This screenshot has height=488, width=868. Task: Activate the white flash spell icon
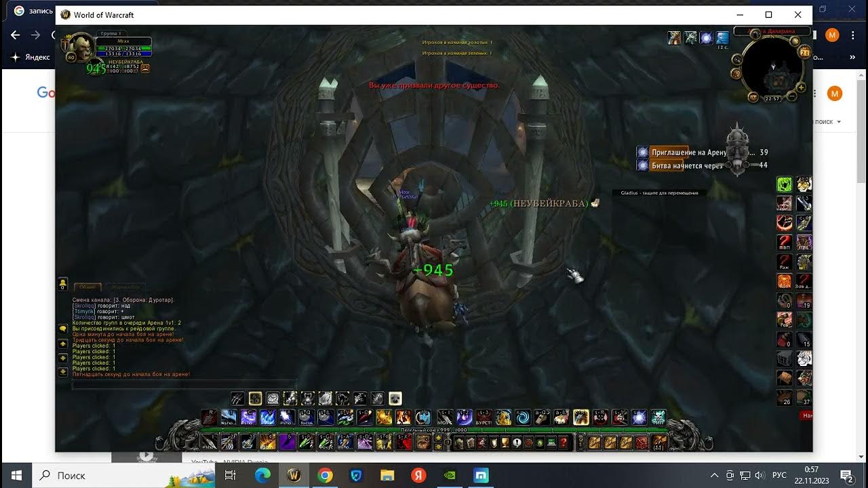(x=639, y=417)
